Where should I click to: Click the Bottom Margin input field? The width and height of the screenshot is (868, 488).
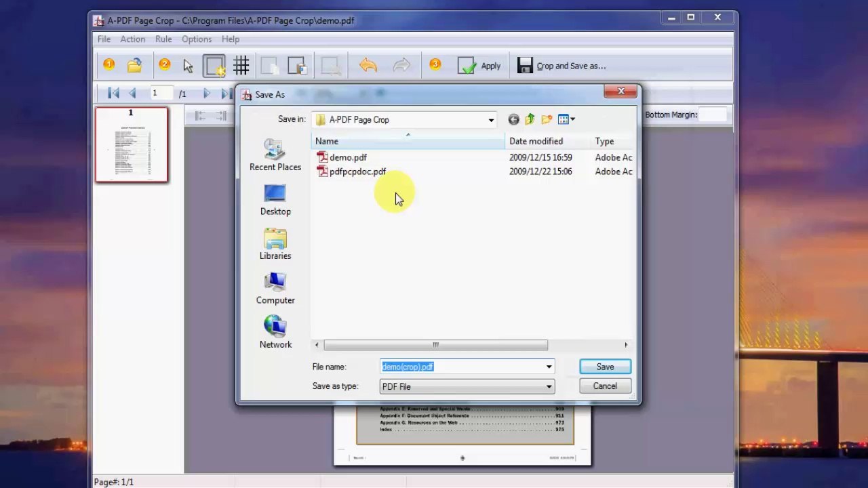(x=713, y=115)
